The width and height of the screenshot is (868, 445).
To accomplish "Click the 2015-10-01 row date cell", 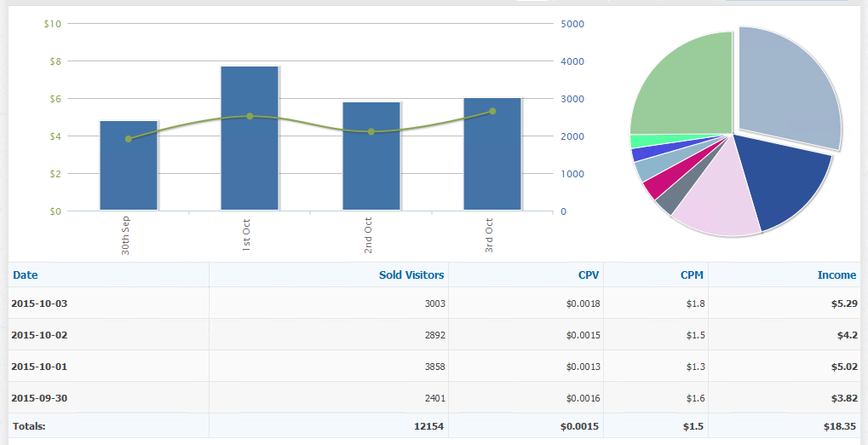I will [x=39, y=367].
